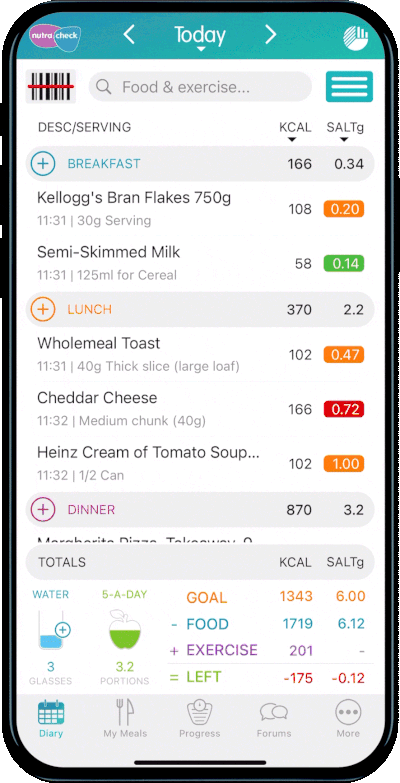
Task: Tap red 0.72 salt badge
Action: tap(346, 409)
